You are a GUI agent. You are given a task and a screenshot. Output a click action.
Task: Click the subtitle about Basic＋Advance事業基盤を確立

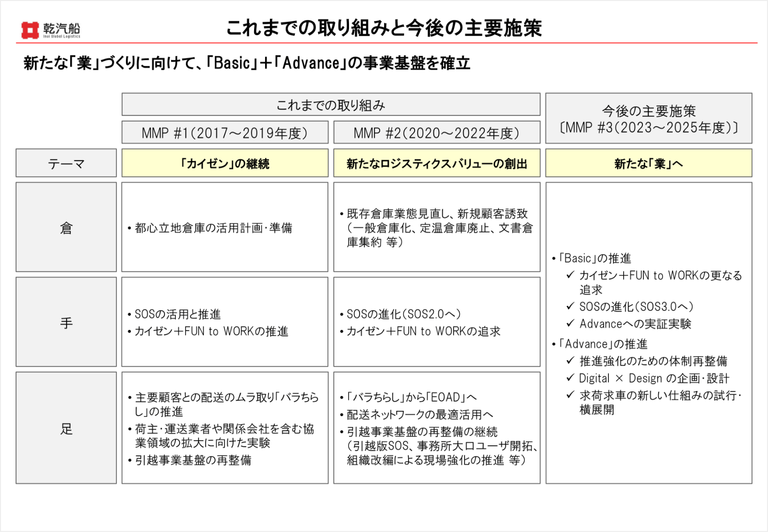[247, 63]
